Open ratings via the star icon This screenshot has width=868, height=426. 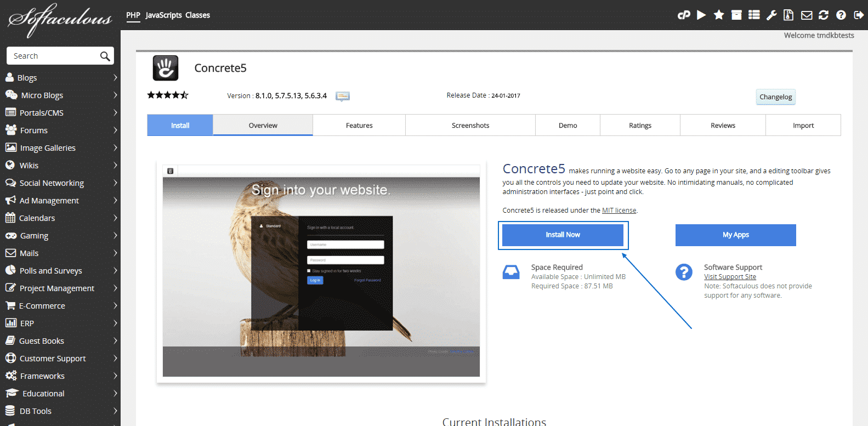pos(719,15)
